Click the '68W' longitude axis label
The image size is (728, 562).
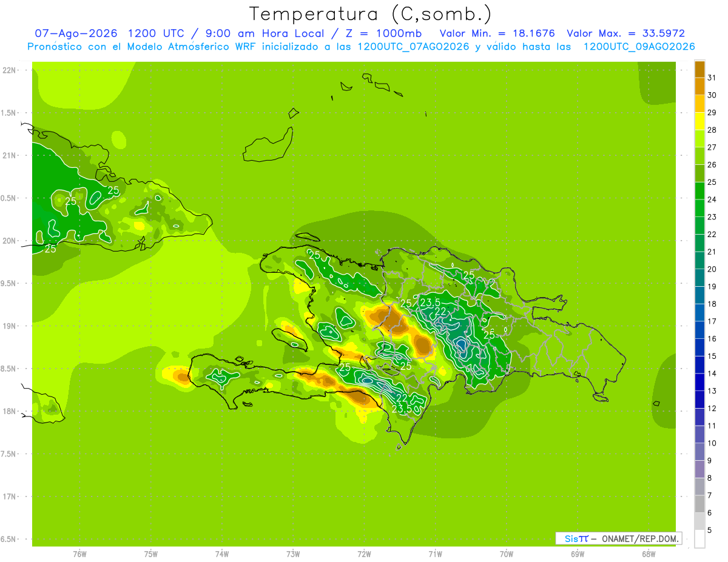click(649, 554)
